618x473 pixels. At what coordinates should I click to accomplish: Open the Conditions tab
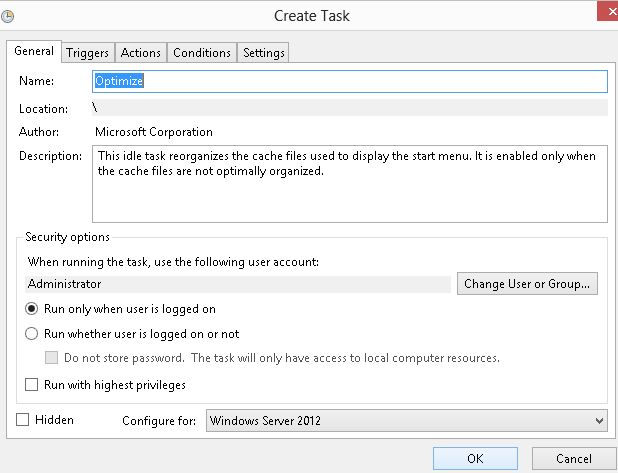coord(201,53)
